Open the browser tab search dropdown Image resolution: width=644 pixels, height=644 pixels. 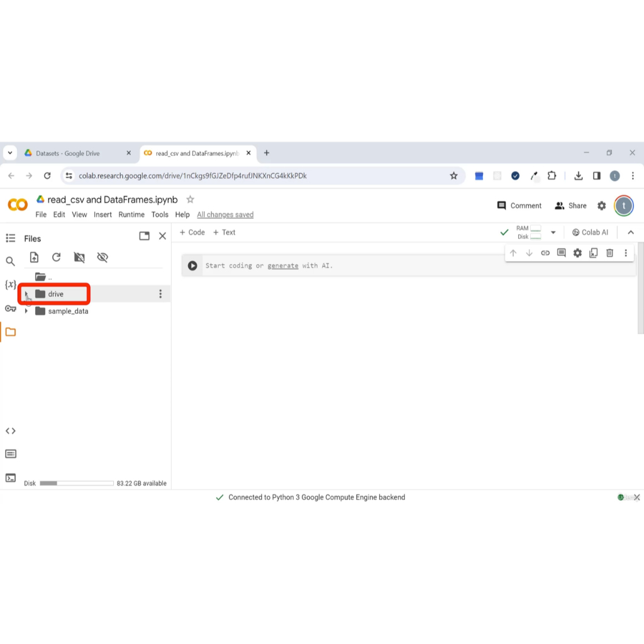10,153
